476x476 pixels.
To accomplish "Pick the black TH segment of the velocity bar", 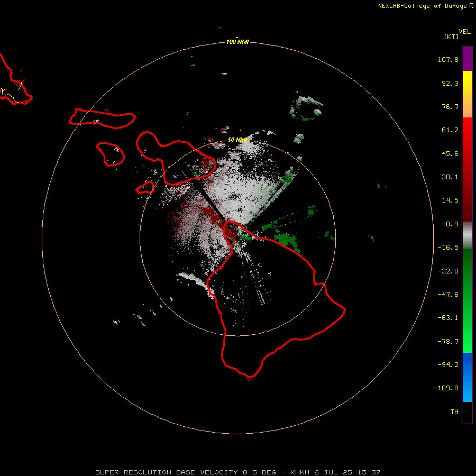I will tap(467, 412).
